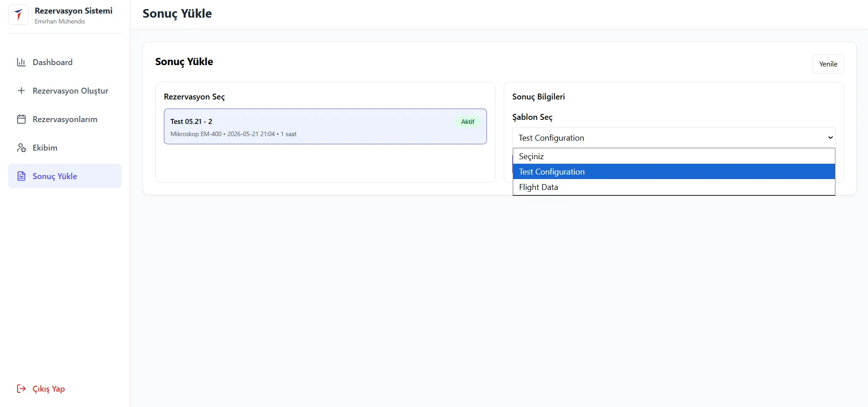The image size is (868, 407).
Task: Click the calendar icon beside Rezervasyonlarım
Action: click(21, 119)
